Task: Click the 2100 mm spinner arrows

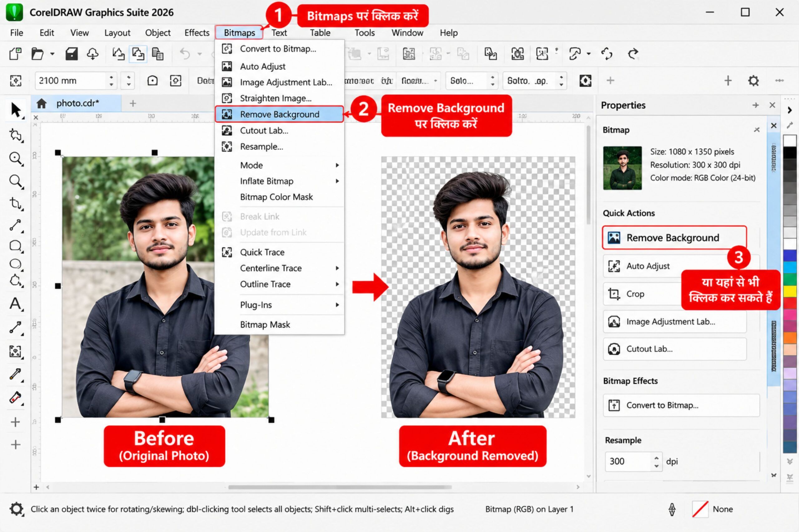Action: pyautogui.click(x=111, y=80)
